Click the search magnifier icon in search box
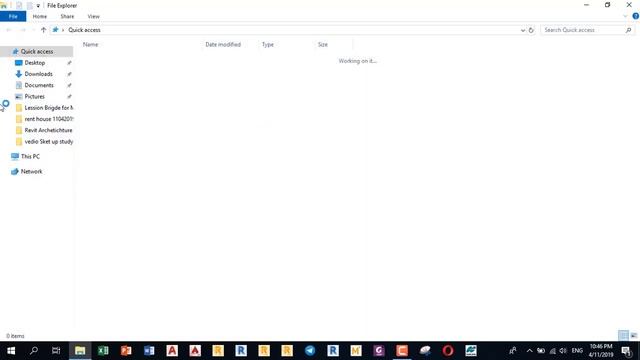This screenshot has height=360, width=640. [629, 30]
